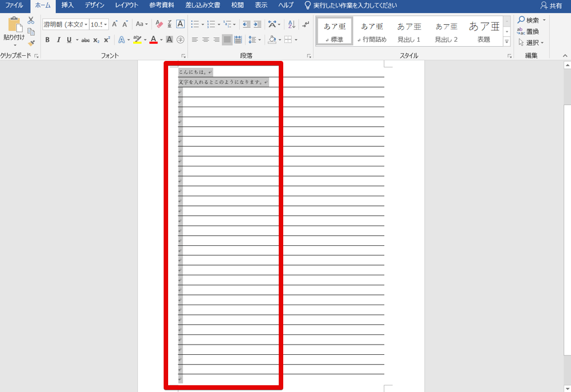Open the font size dropdown
Image resolution: width=571 pixels, height=392 pixels.
[x=99, y=24]
